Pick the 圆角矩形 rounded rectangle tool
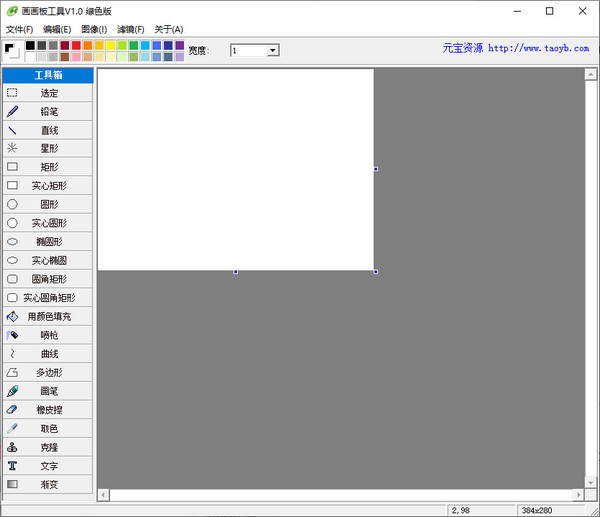The height and width of the screenshot is (517, 600). (x=48, y=279)
